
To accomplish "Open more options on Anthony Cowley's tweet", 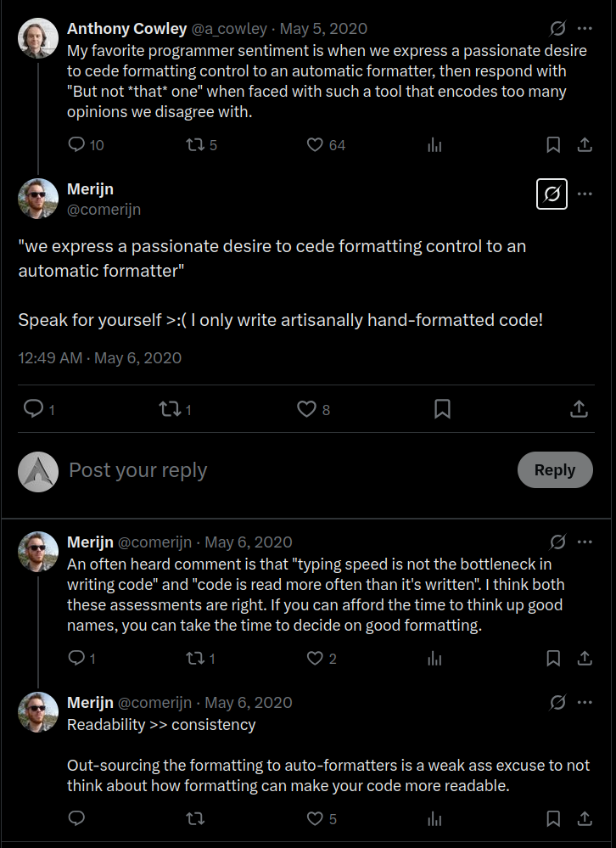I will [x=585, y=29].
